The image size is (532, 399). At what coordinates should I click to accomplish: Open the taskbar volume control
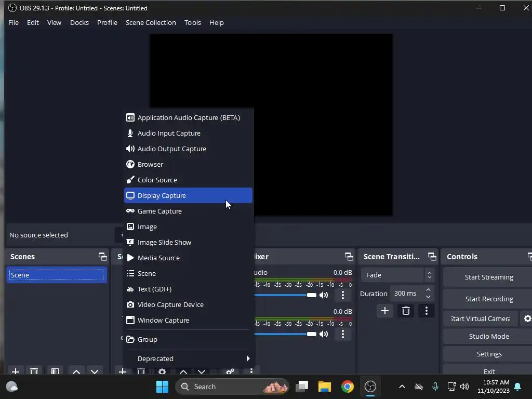click(x=464, y=387)
